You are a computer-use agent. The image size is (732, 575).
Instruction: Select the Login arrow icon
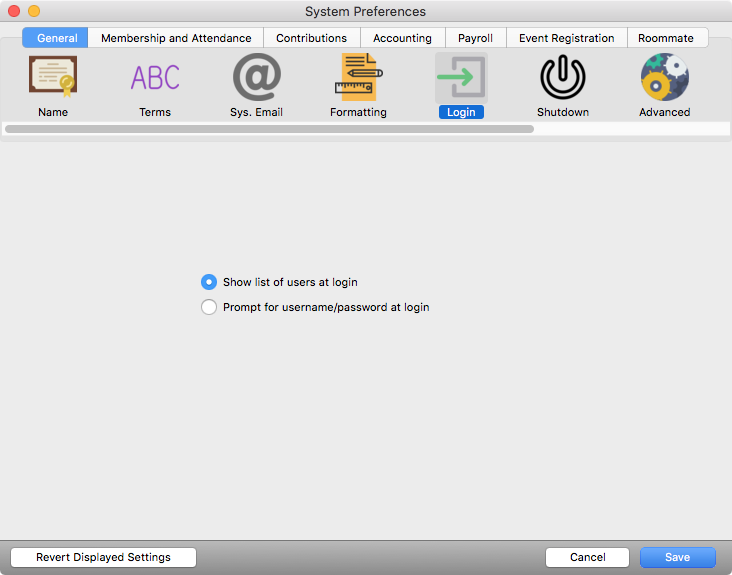[x=461, y=78]
